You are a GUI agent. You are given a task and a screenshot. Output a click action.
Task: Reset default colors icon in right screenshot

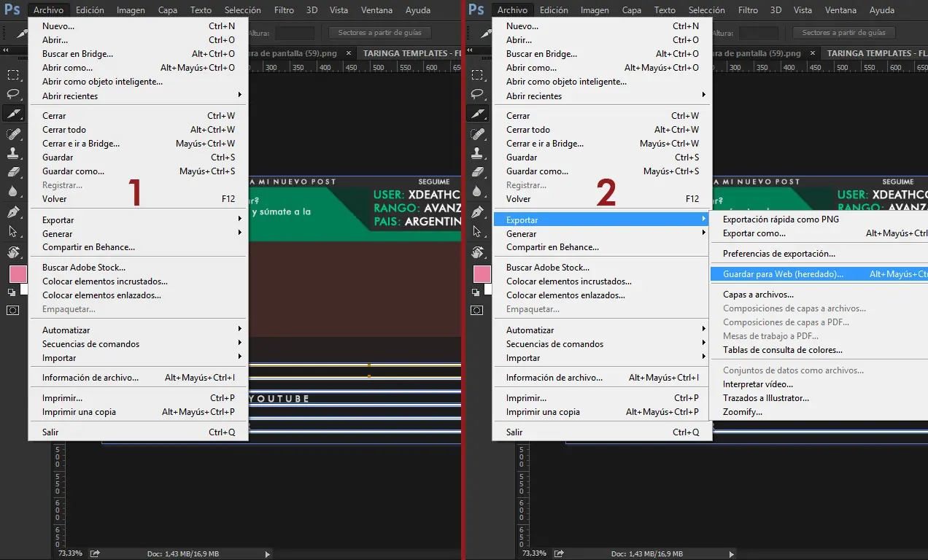[476, 292]
